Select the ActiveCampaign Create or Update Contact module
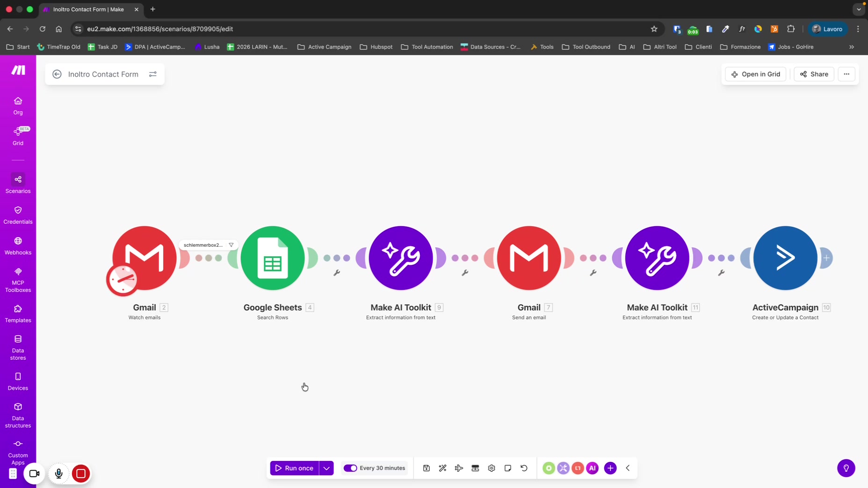 [x=785, y=258]
